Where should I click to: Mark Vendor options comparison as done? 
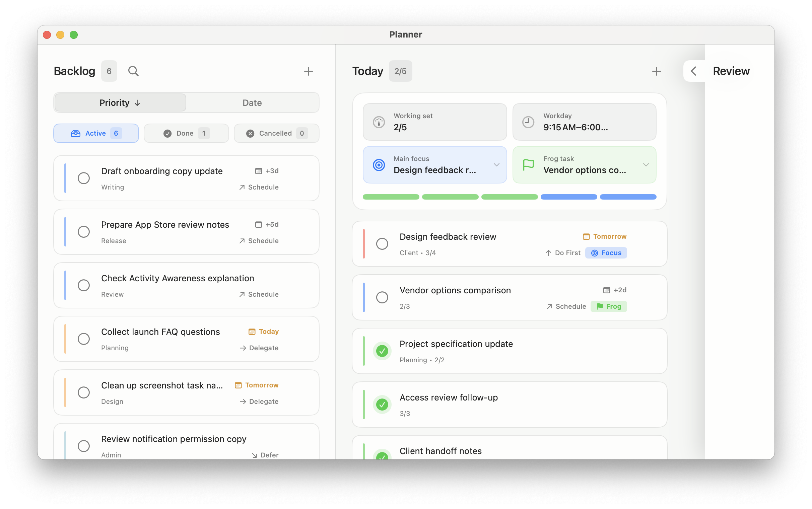tap(382, 297)
